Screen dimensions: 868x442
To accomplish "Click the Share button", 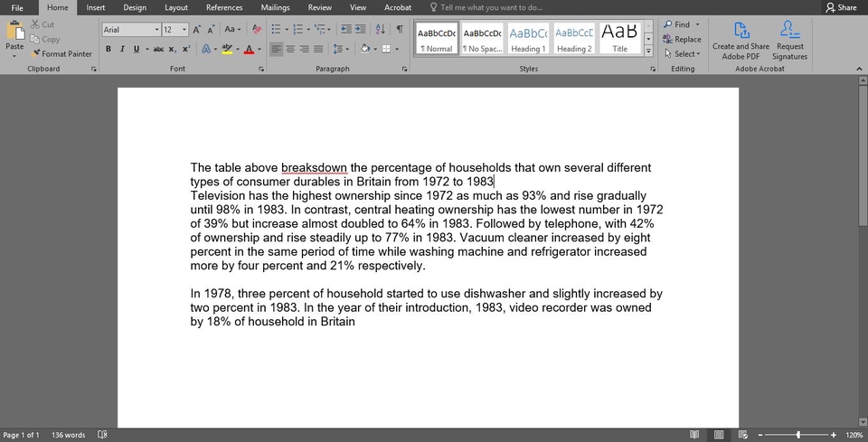I will [x=841, y=7].
